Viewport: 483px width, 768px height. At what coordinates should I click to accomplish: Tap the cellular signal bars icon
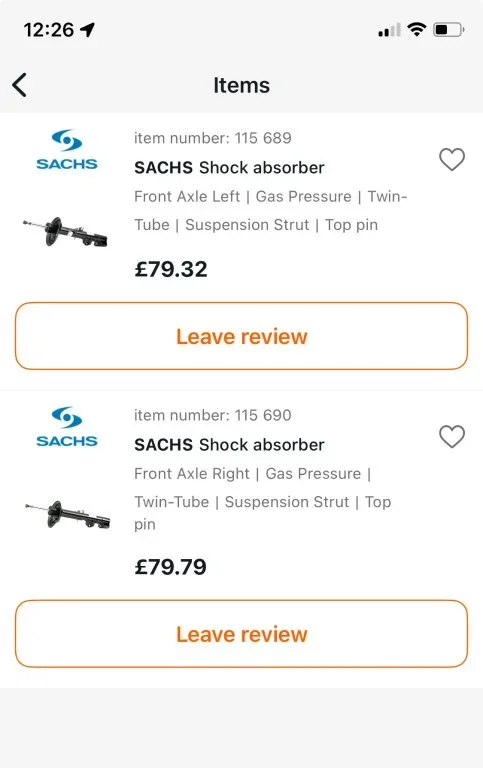pyautogui.click(x=389, y=30)
